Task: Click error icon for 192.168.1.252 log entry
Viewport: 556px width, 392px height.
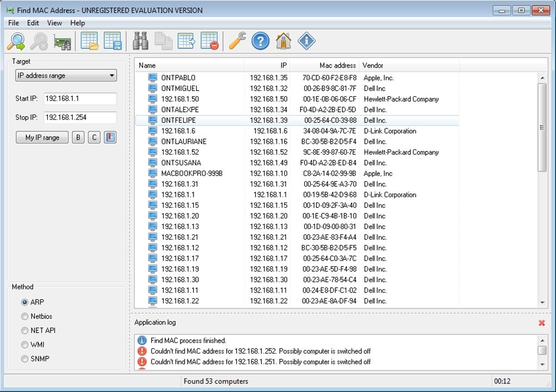Action: (x=142, y=351)
